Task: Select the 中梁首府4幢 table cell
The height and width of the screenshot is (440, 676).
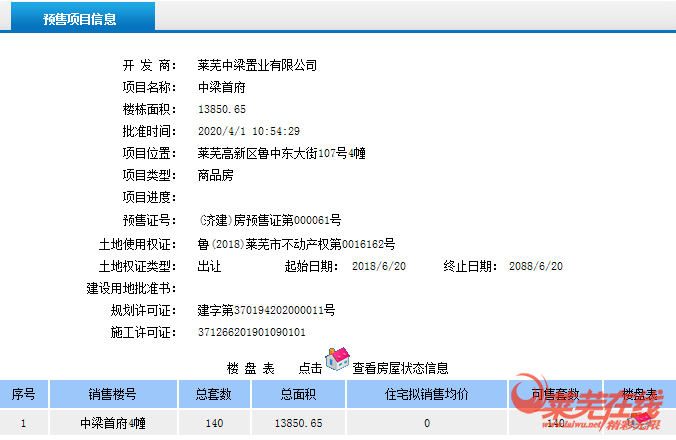Action: [113, 424]
